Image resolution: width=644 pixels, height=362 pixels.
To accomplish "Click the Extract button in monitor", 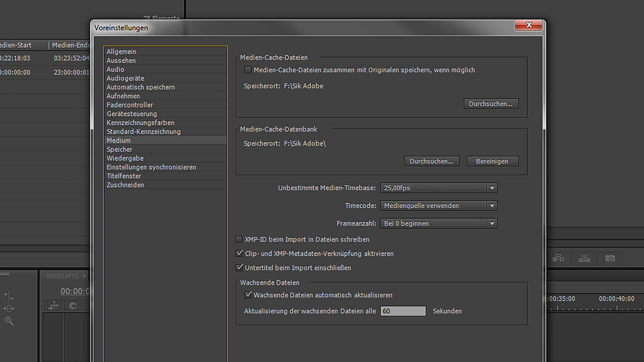I will click(x=584, y=258).
